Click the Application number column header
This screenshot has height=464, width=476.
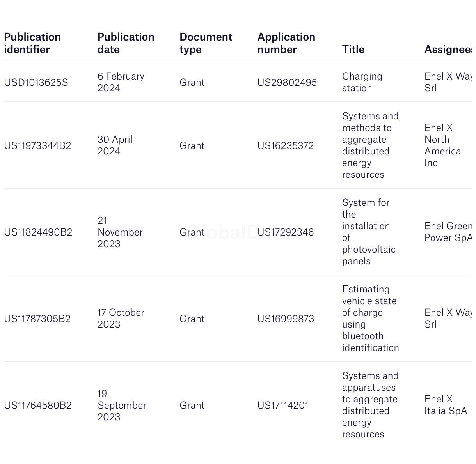point(286,43)
